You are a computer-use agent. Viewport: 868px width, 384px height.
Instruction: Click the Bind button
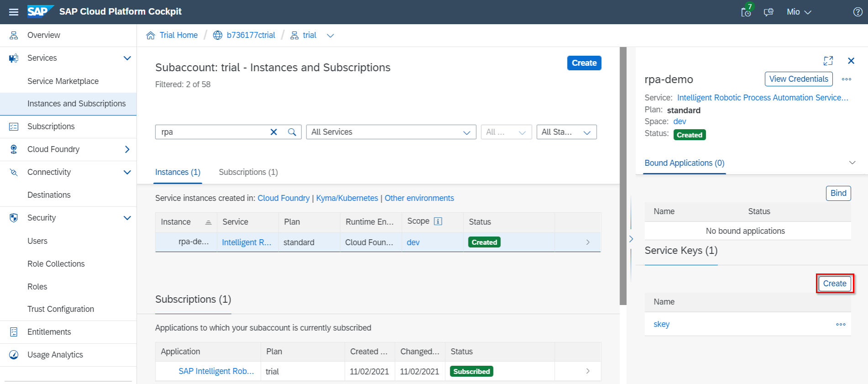pos(838,193)
